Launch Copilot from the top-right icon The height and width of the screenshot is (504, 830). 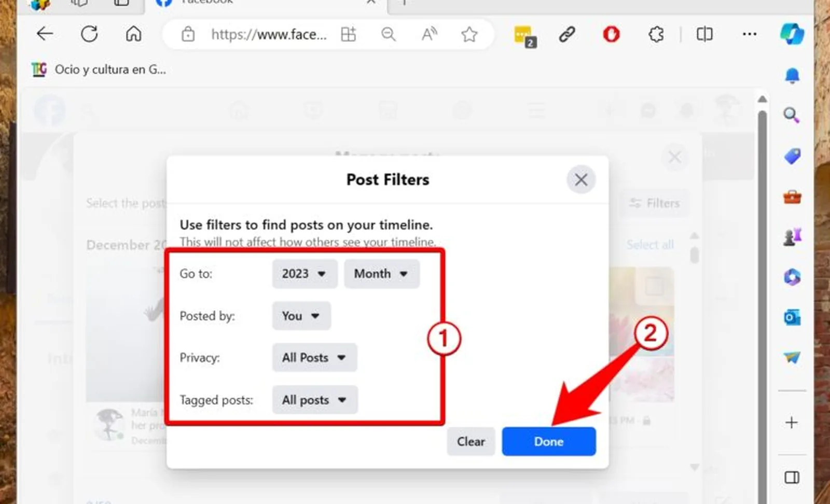point(792,34)
